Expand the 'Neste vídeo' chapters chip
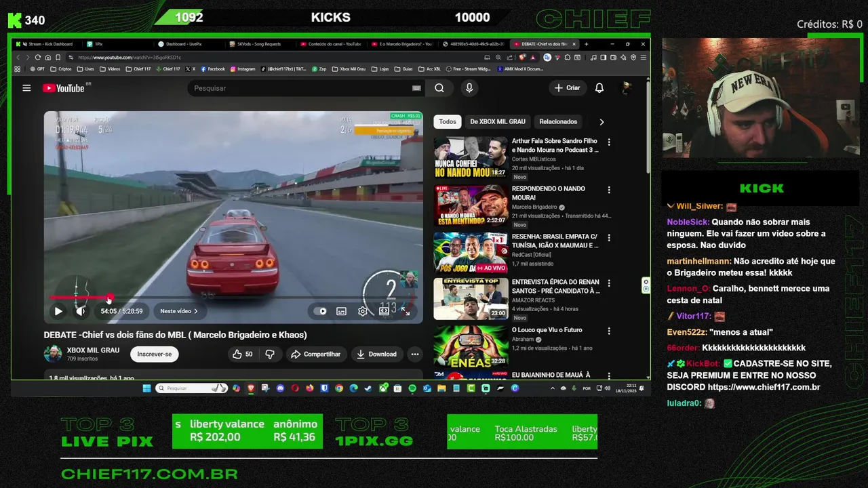The image size is (868, 488). point(179,311)
